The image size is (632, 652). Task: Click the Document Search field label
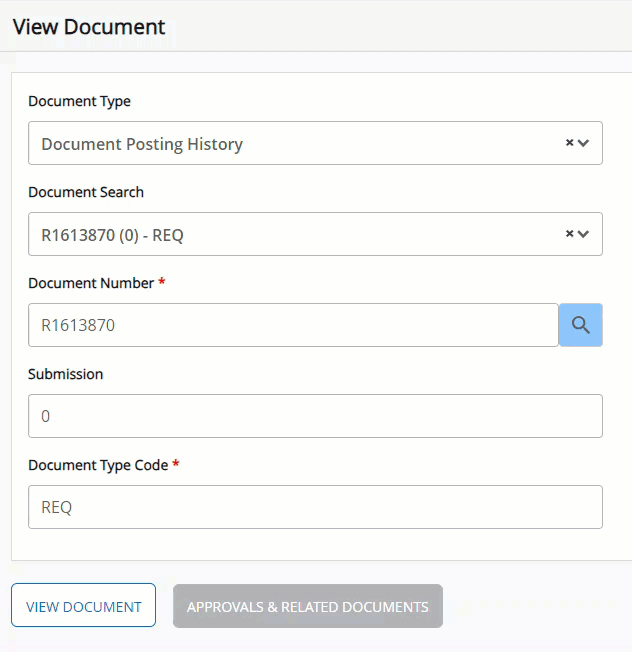[86, 192]
